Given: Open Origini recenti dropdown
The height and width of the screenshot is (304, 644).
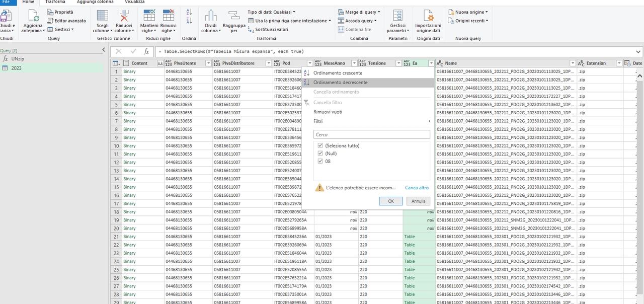Looking at the screenshot, I should 468,21.
